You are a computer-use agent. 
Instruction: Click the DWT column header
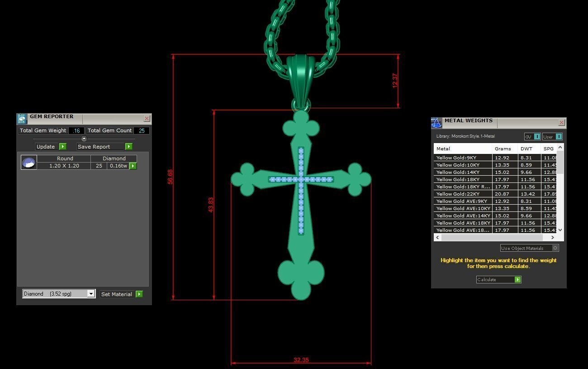click(x=529, y=149)
